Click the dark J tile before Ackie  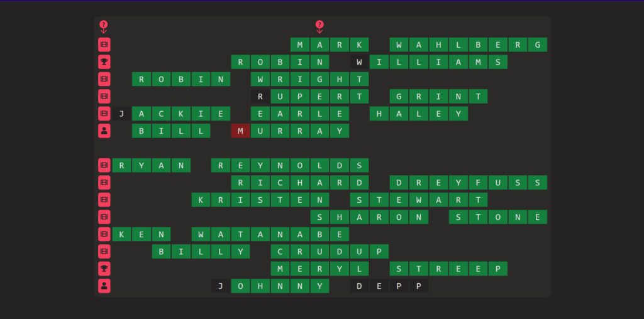click(121, 114)
